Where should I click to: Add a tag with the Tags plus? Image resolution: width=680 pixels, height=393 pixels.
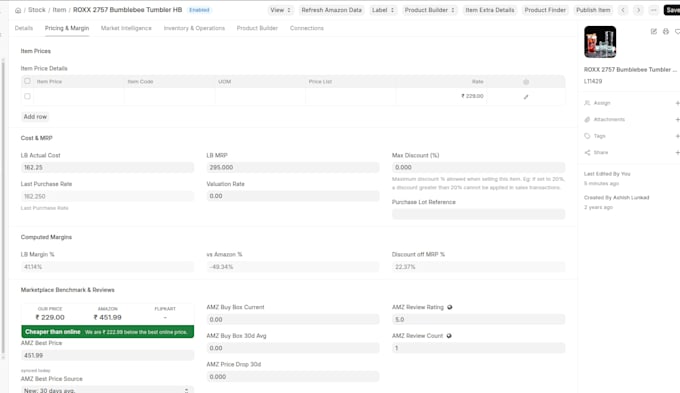[x=677, y=136]
